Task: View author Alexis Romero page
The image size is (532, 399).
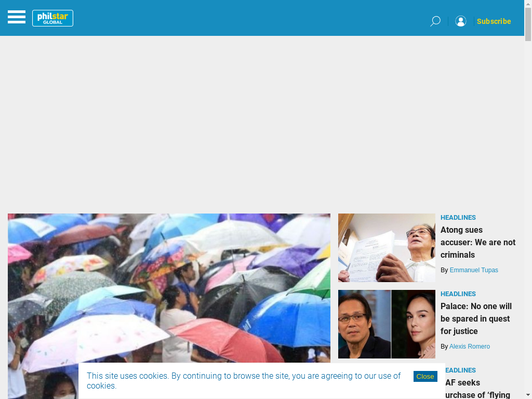Action: point(470,347)
